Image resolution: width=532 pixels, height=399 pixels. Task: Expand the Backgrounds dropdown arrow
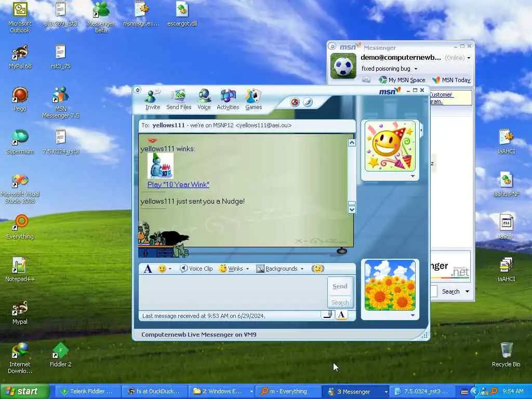302,269
